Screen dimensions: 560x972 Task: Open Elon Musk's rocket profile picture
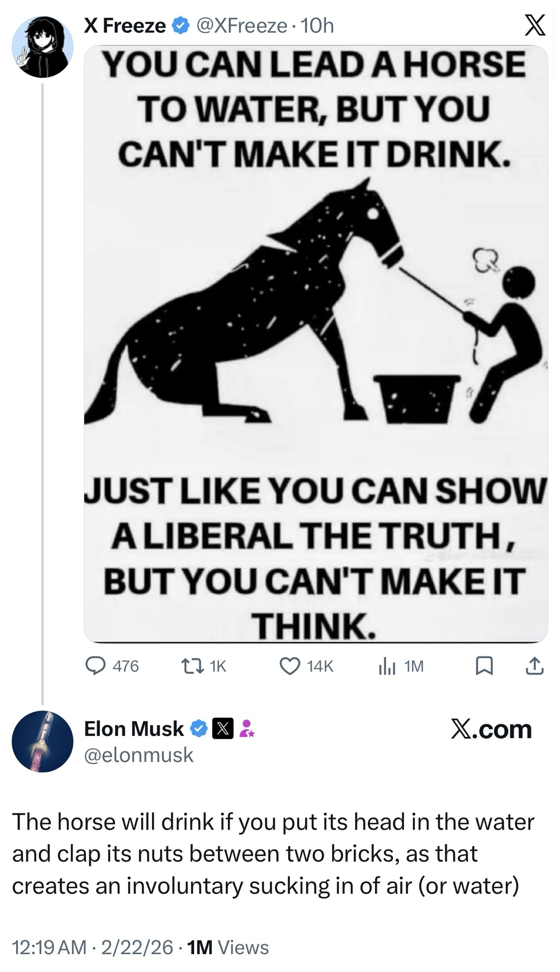point(42,741)
